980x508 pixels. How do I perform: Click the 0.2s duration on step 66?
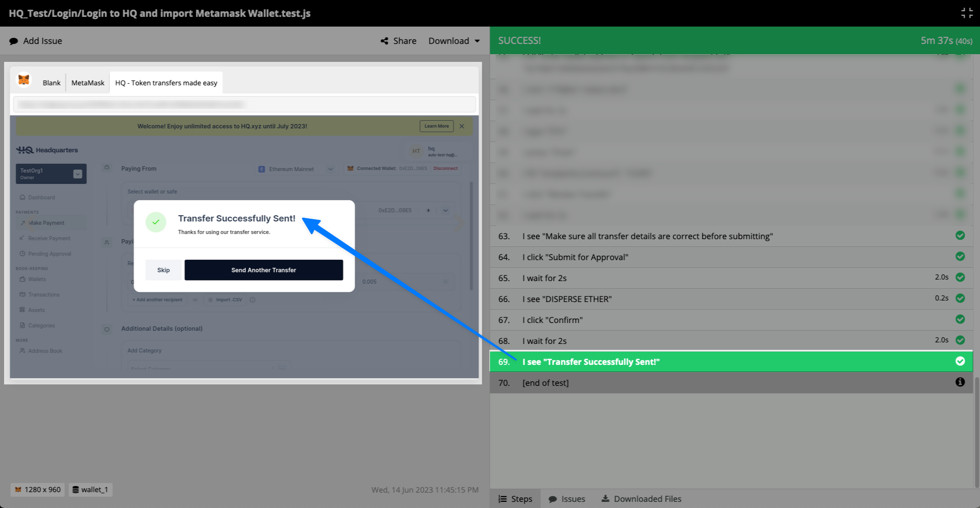[x=942, y=298]
